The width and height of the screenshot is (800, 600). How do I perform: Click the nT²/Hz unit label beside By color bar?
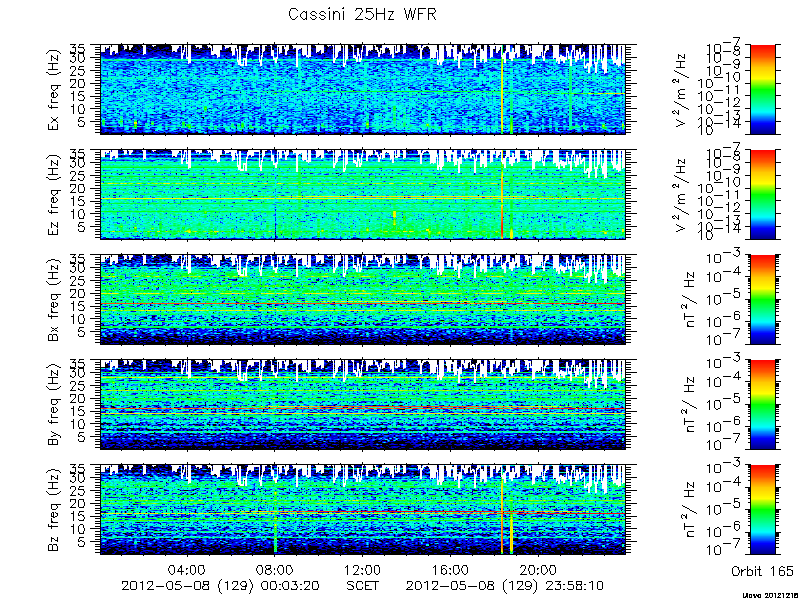tap(687, 405)
